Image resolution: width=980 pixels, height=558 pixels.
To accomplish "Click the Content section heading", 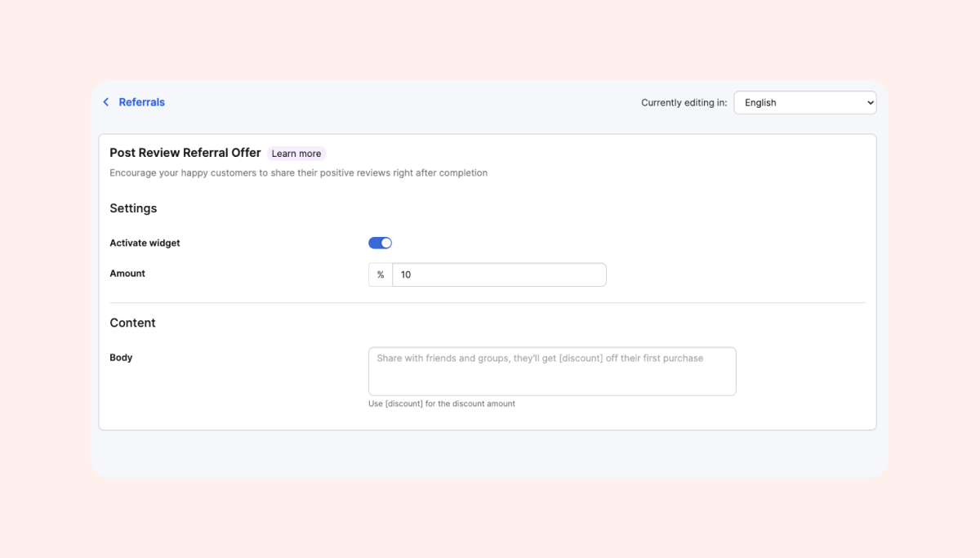I will (x=132, y=323).
